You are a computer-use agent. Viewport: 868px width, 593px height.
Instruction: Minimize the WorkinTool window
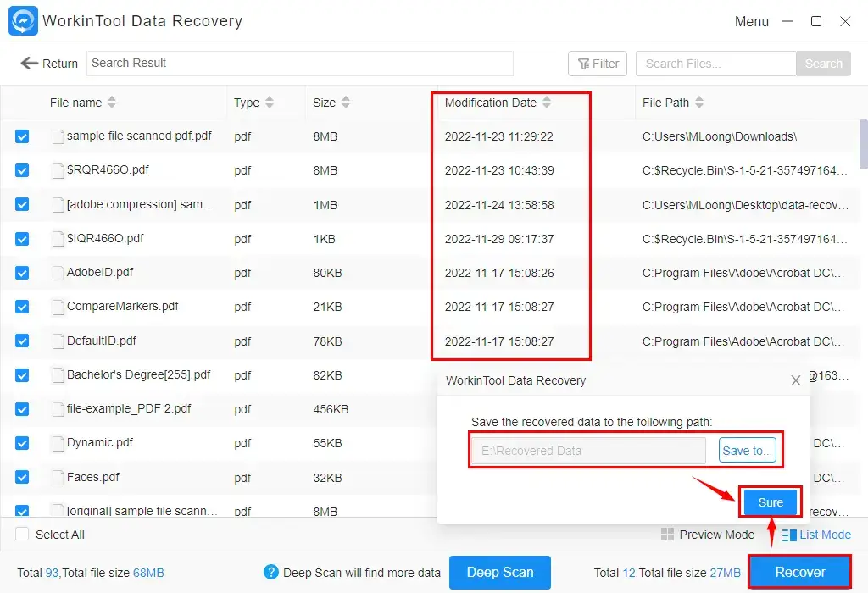(x=787, y=21)
